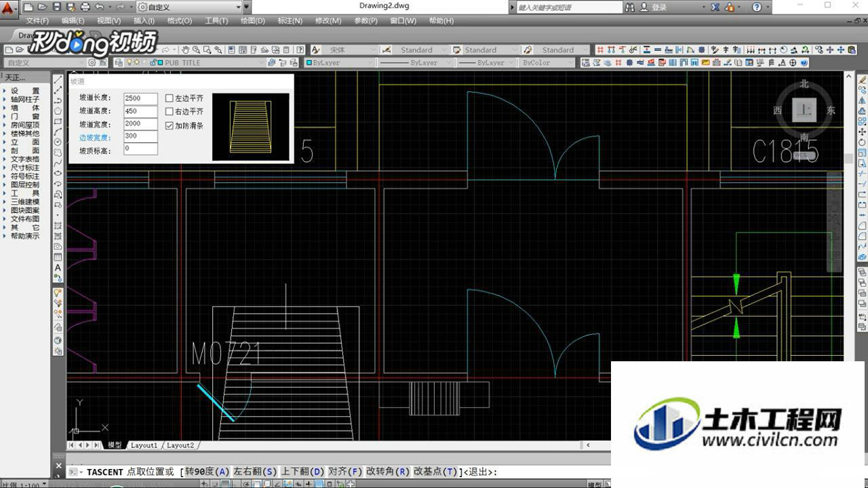Expand the 图层控制 menu in 天正 panel
Viewport: 868px width, 488px height.
25,184
